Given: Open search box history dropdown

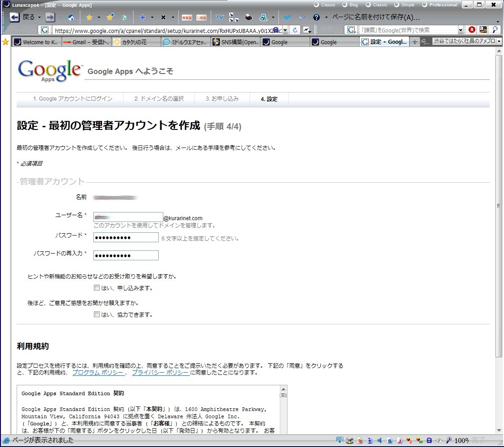Looking at the screenshot, I should click(x=461, y=30).
